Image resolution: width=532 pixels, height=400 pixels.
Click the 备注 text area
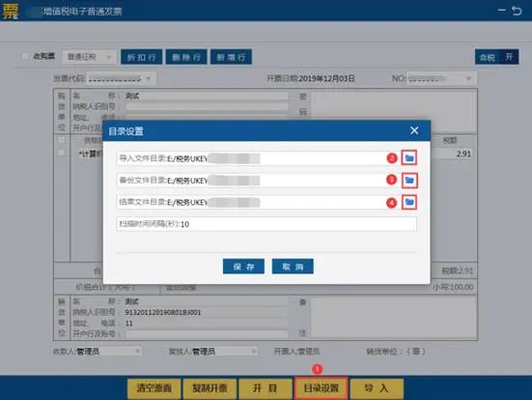coord(394,317)
